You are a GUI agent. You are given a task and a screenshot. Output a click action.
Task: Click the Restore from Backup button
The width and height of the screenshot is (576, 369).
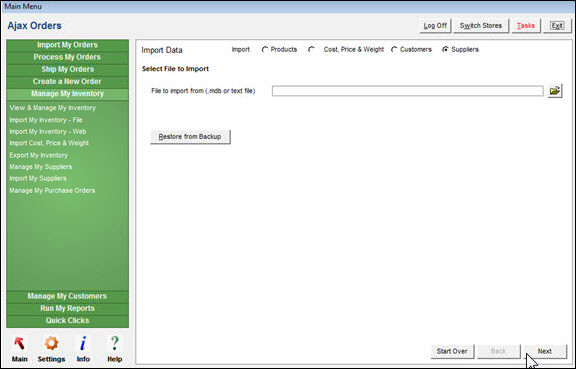pyautogui.click(x=190, y=137)
